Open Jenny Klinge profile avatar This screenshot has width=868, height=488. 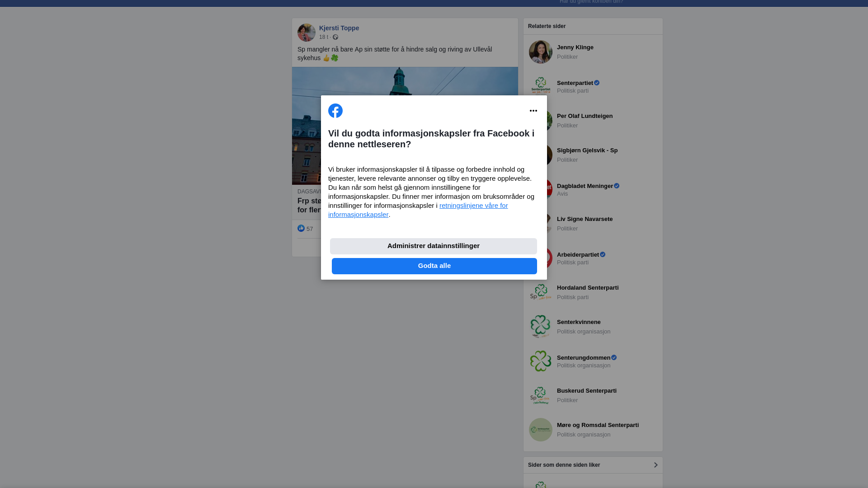[x=541, y=52]
